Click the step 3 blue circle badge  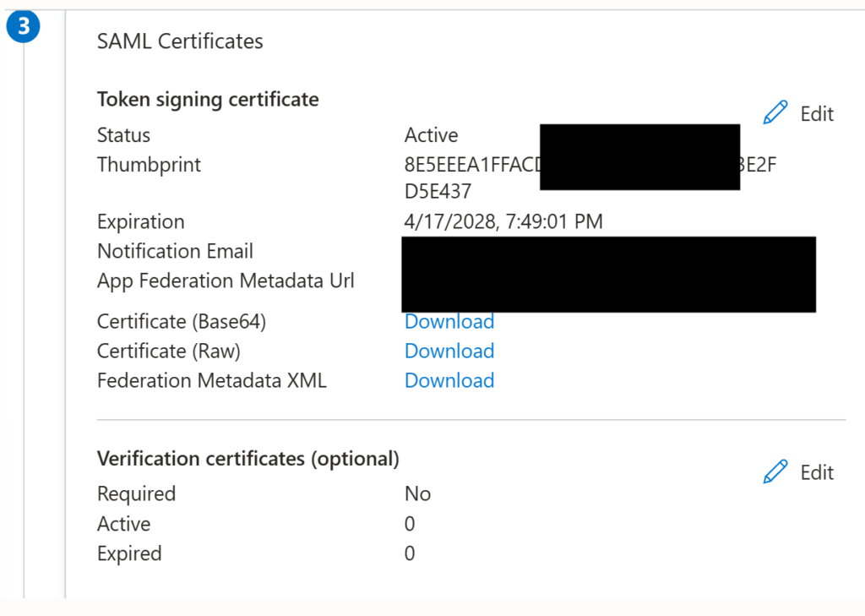[23, 26]
